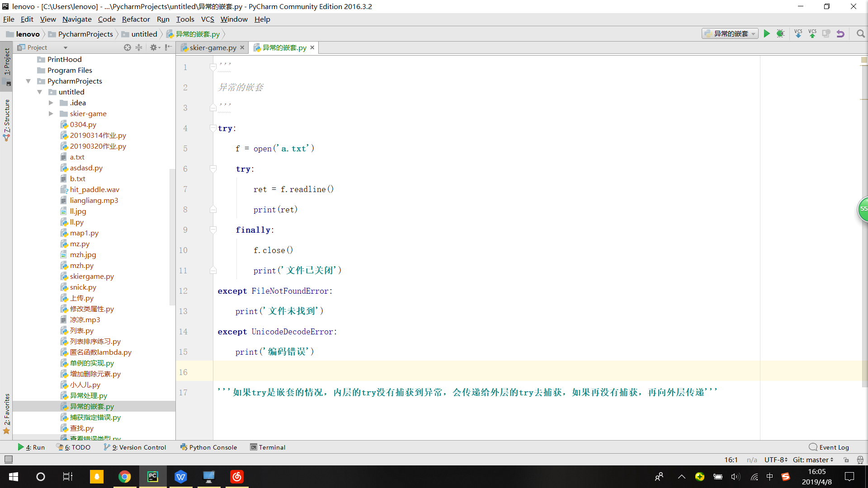The height and width of the screenshot is (488, 868).
Task: Click VCS update project icon
Action: click(798, 33)
